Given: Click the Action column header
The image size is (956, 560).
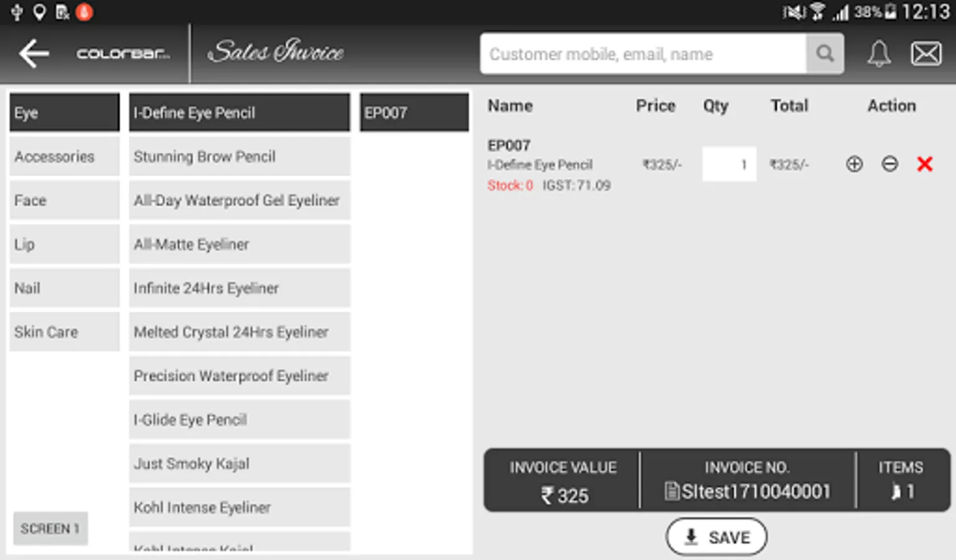Looking at the screenshot, I should [892, 106].
